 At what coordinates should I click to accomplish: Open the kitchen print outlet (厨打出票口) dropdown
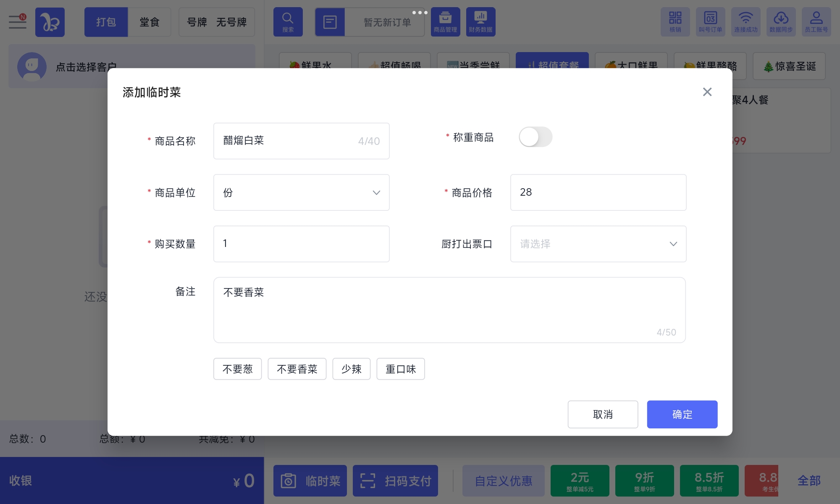(x=598, y=244)
